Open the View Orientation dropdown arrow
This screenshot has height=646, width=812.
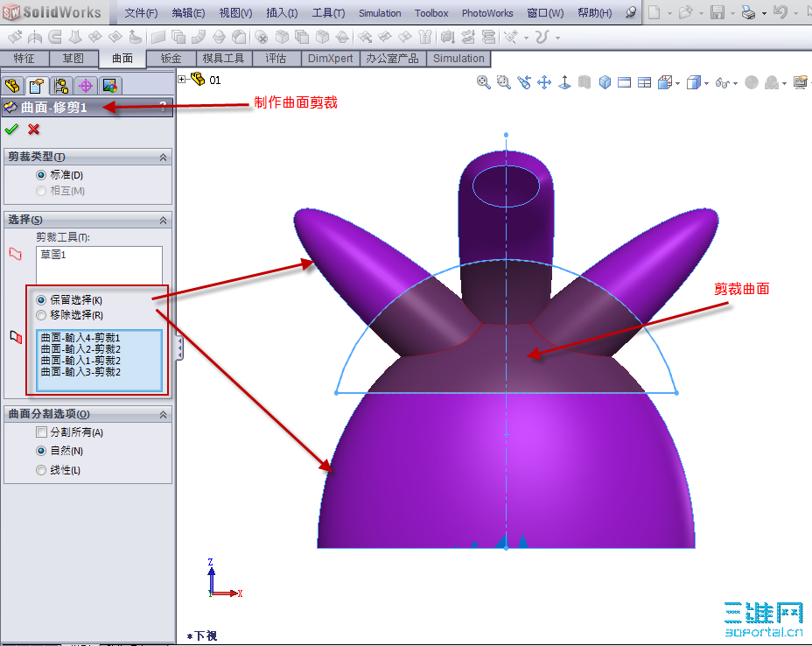click(677, 83)
